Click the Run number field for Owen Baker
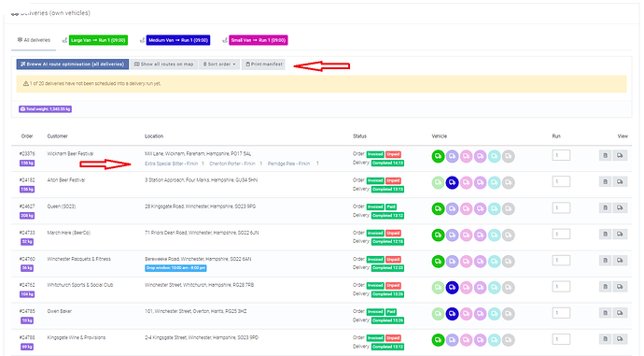644x356 pixels. click(x=561, y=313)
